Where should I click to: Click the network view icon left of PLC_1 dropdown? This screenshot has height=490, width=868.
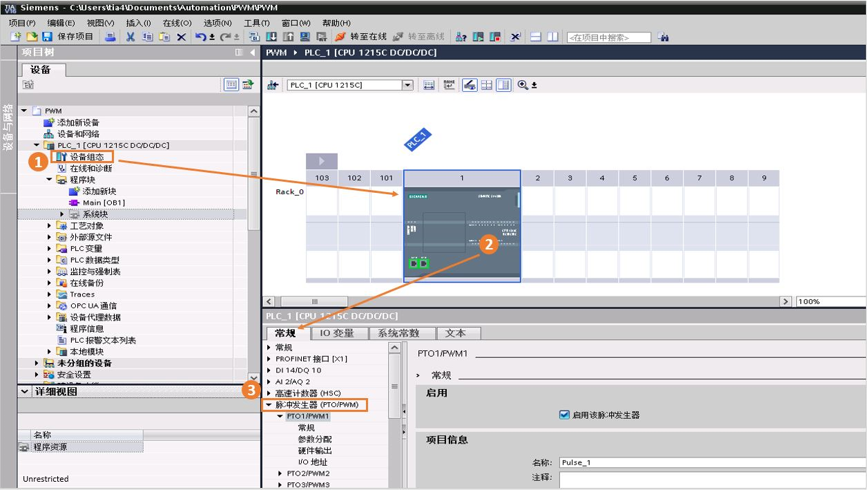pos(272,85)
